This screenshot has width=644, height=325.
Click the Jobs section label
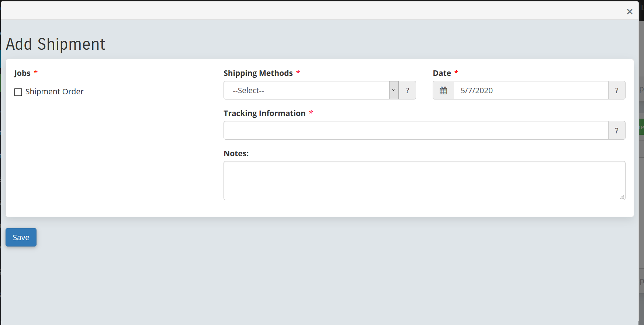[22, 73]
